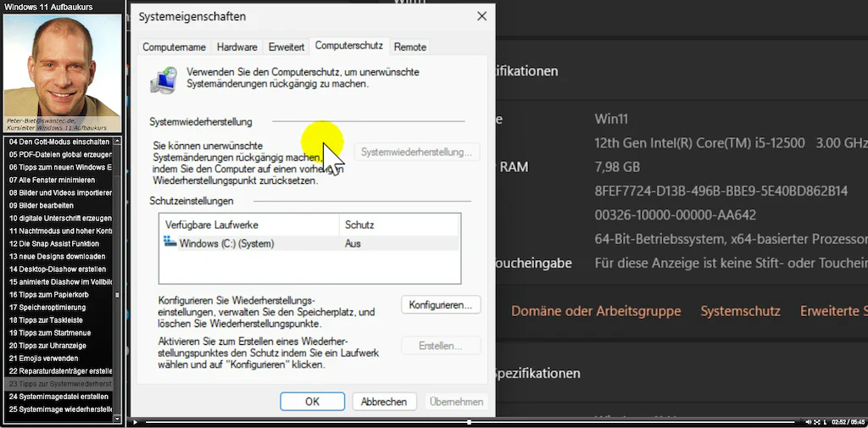
Task: Switch to the Remote tab
Action: tap(410, 47)
